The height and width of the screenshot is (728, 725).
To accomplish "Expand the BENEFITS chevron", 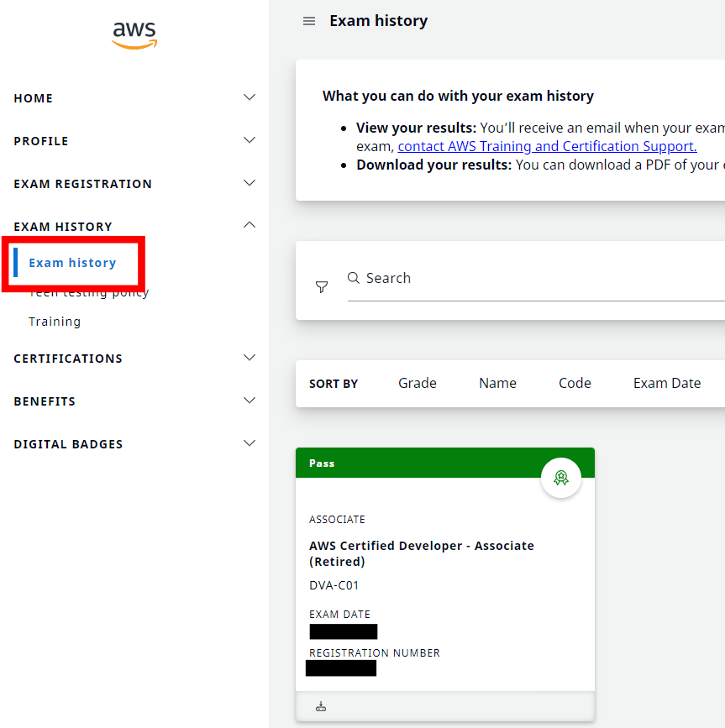I will 250,401.
